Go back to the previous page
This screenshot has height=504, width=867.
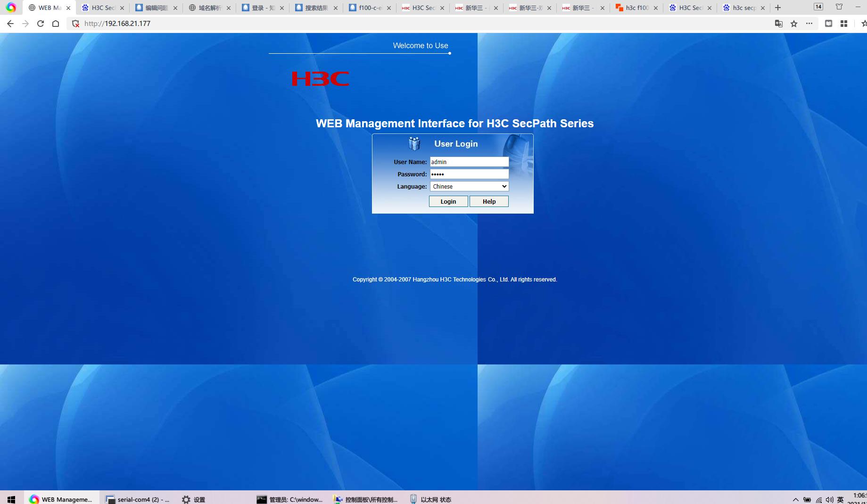(10, 24)
